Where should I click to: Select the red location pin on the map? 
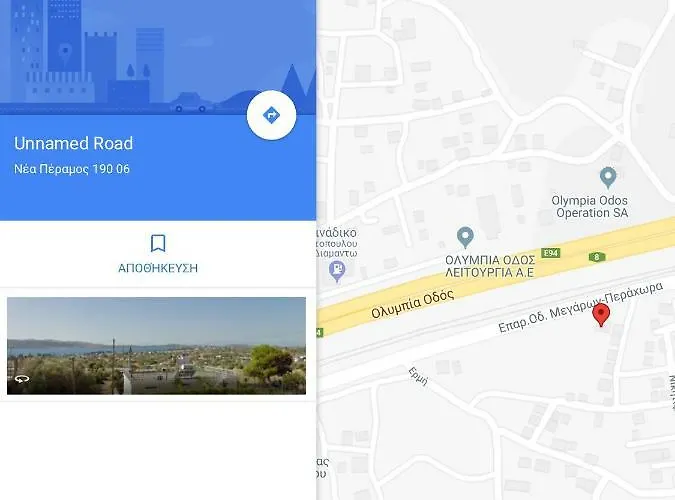tap(601, 315)
